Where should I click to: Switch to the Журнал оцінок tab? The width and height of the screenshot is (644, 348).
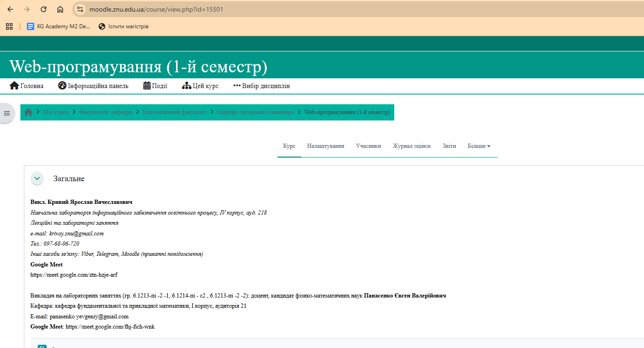click(411, 146)
